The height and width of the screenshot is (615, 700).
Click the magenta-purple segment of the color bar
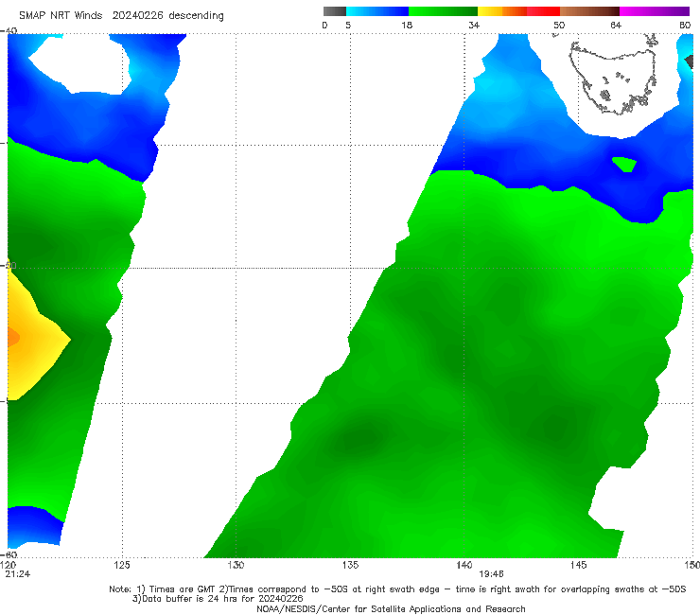tap(655, 11)
